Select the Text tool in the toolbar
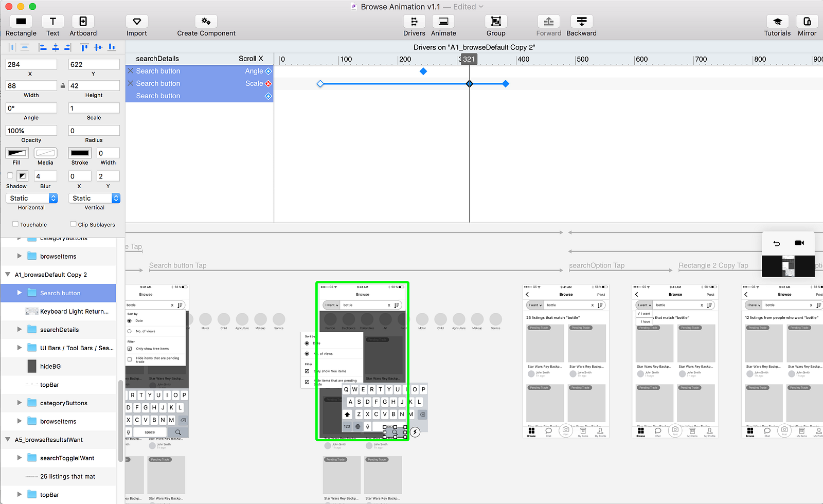Image resolution: width=823 pixels, height=504 pixels. point(52,22)
